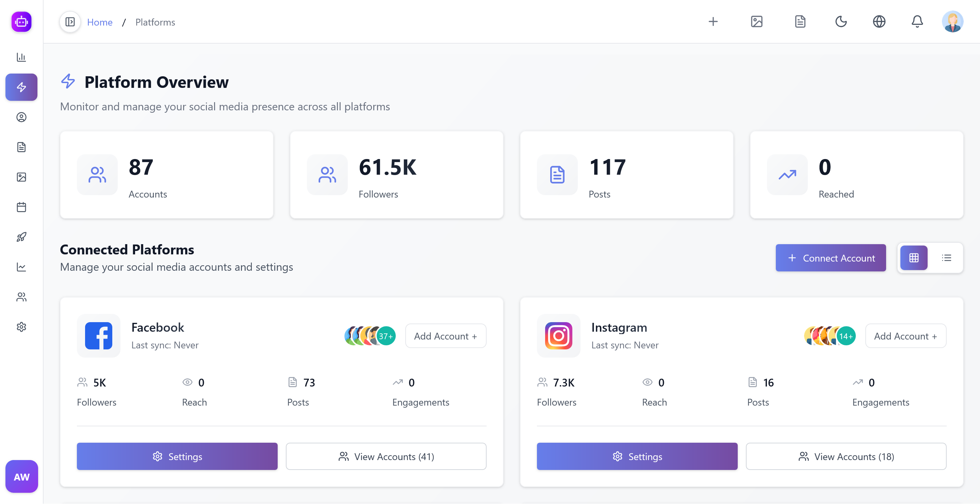
Task: Click the rocket campaigns icon in sidebar
Action: [x=21, y=237]
